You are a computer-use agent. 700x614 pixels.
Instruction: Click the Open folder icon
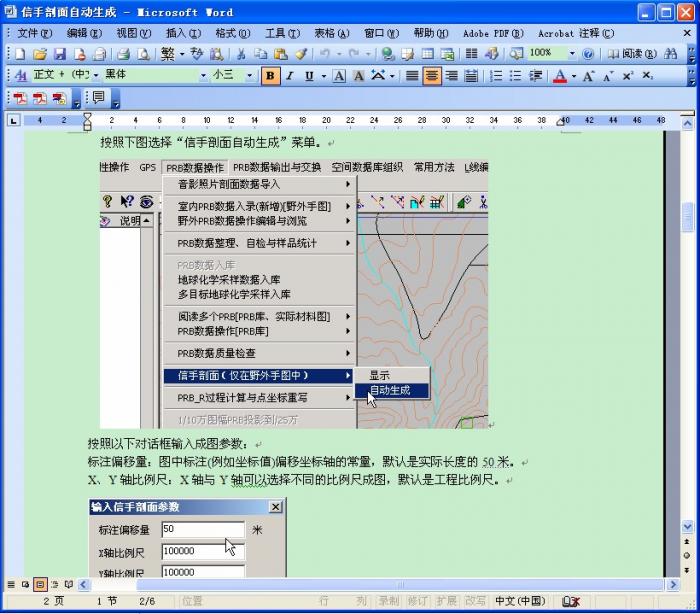[x=40, y=53]
